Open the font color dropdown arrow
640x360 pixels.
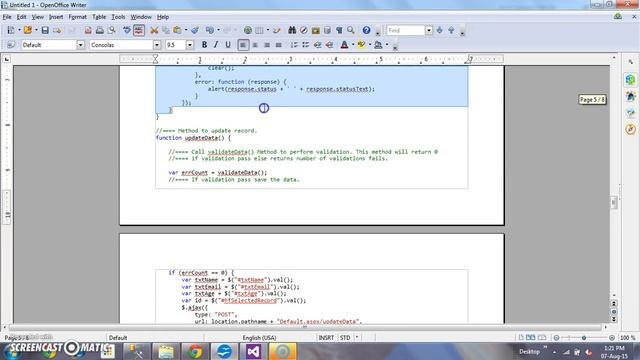[x=353, y=45]
